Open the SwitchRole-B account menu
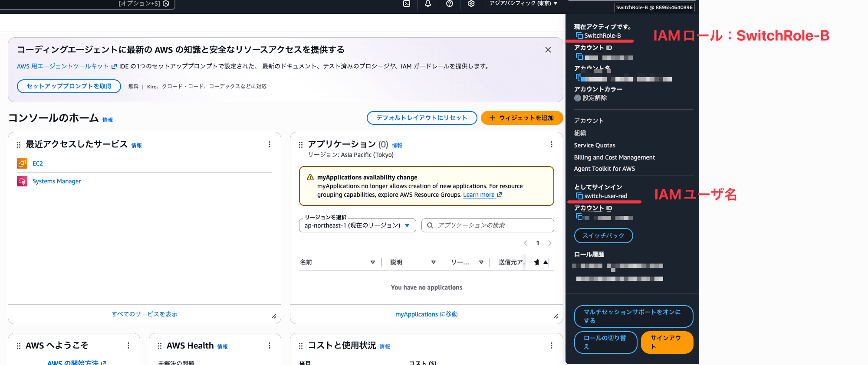 654,7
